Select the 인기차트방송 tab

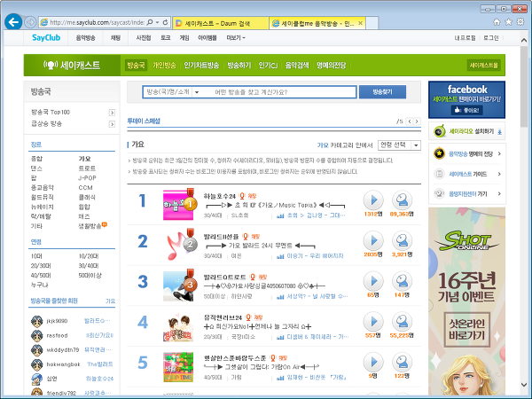[x=201, y=65]
